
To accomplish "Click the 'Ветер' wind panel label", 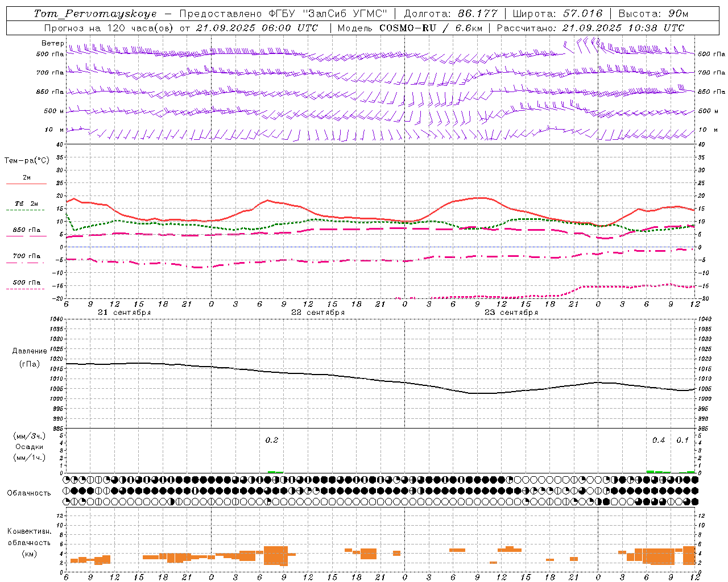I will tap(53, 43).
